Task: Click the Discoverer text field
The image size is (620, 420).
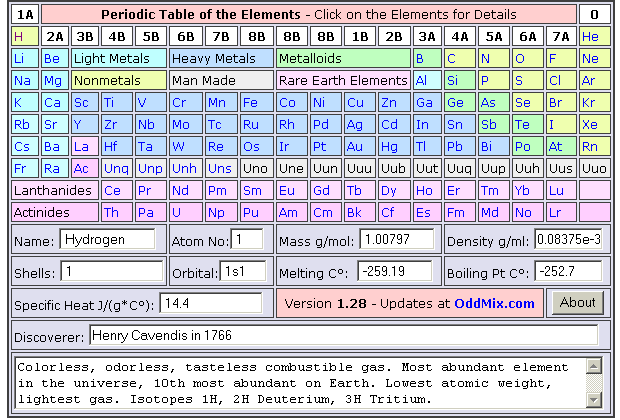Action: [344, 335]
